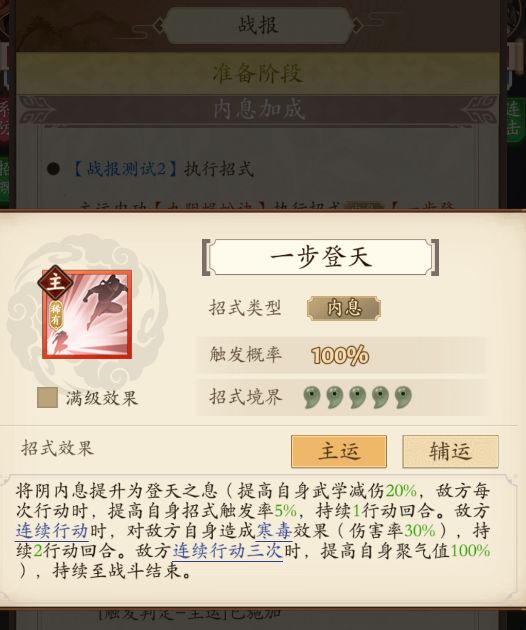Click the 一步登天 skill thumbnail image
This screenshot has width=526, height=630.
coord(87,314)
